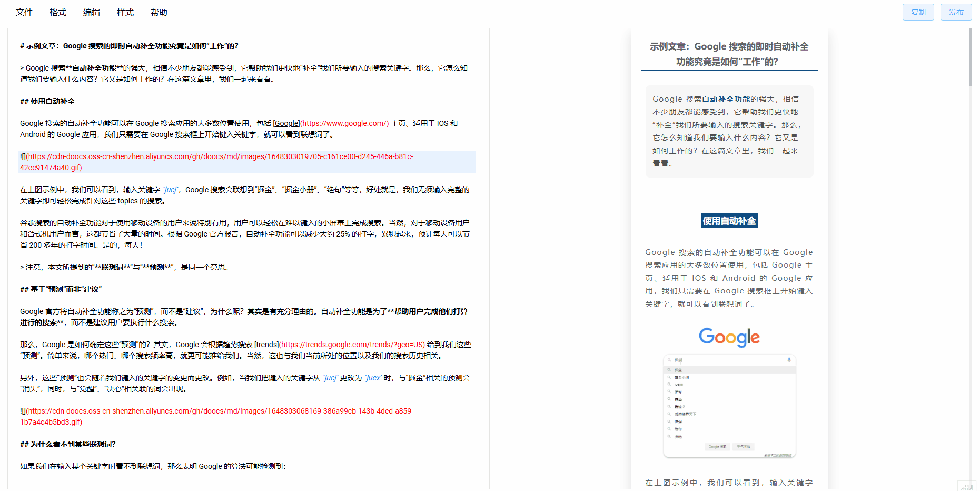
Task: Click the 复制 button
Action: [918, 12]
